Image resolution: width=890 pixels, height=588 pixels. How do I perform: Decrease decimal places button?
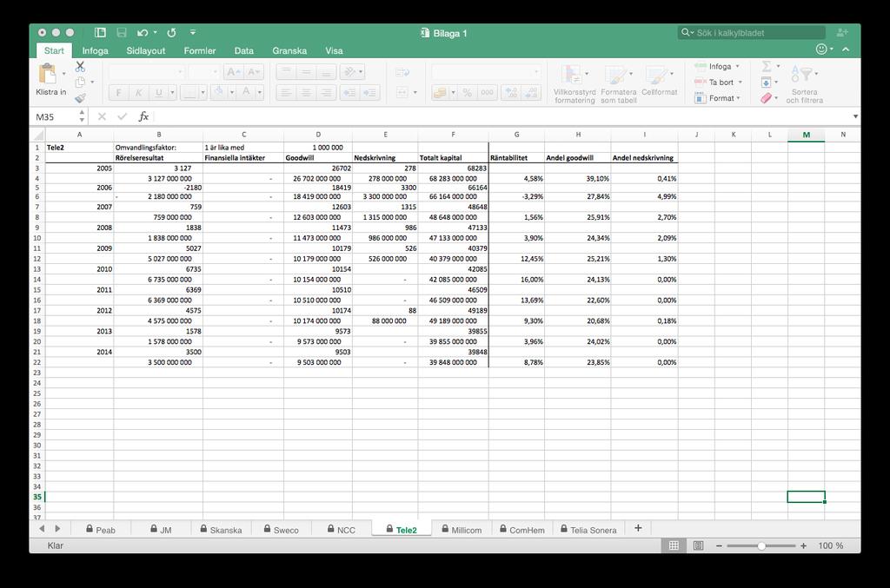click(531, 92)
